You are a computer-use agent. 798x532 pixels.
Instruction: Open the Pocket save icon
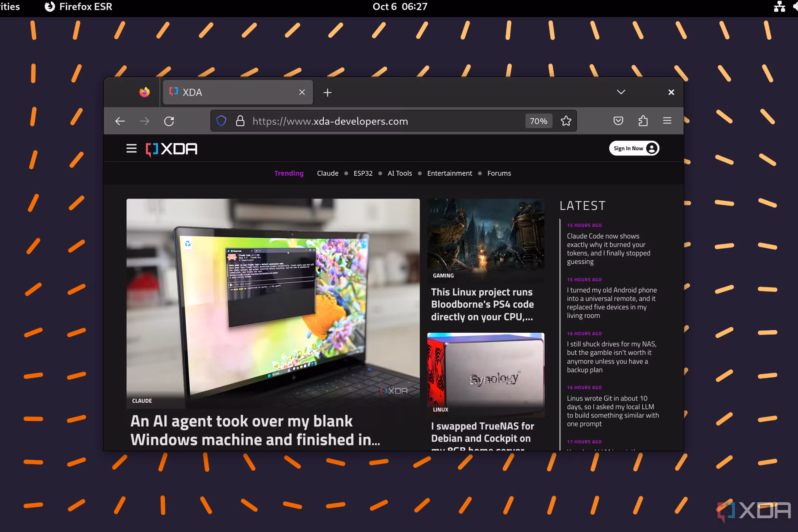coord(618,121)
